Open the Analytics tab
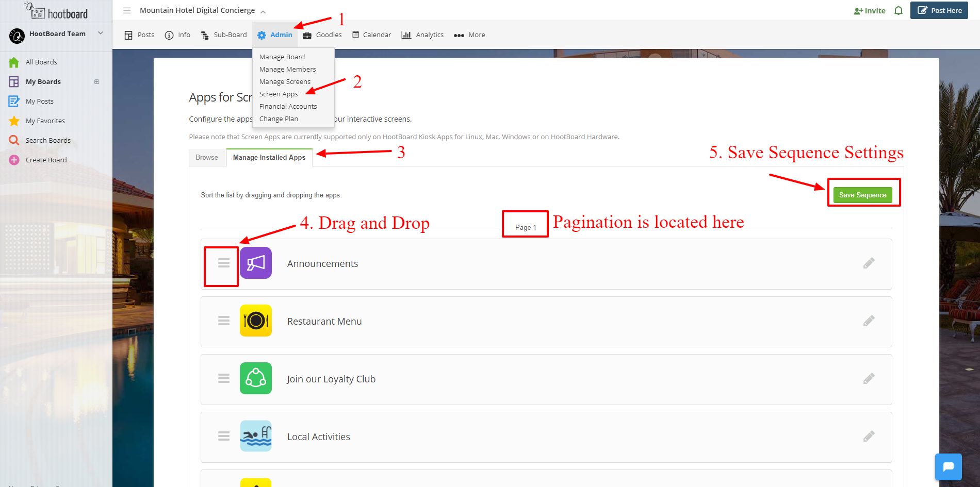Viewport: 980px width, 487px height. [x=422, y=35]
